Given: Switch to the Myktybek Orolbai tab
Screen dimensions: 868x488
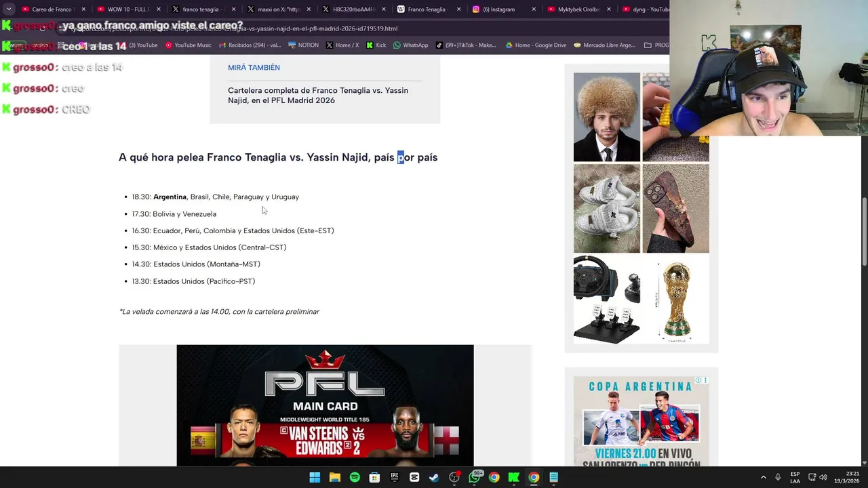Looking at the screenshot, I should pyautogui.click(x=578, y=9).
